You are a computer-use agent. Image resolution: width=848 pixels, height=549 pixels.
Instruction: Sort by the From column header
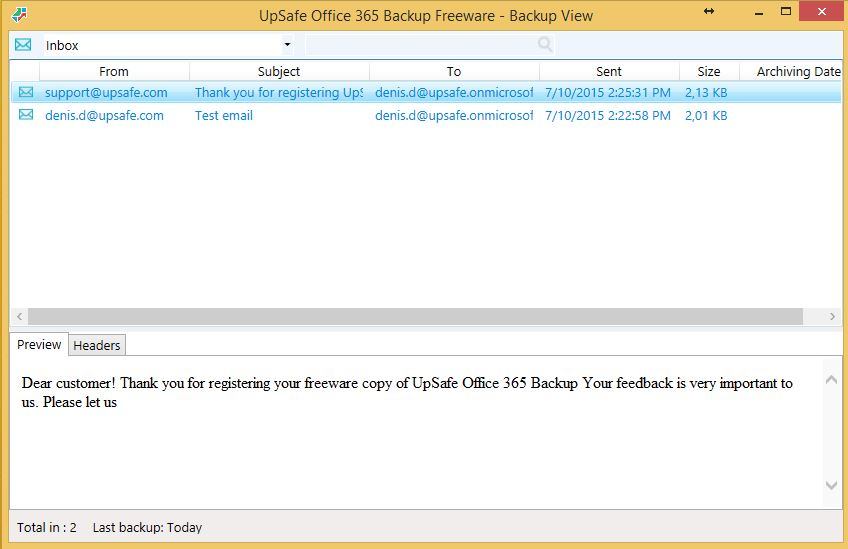114,71
